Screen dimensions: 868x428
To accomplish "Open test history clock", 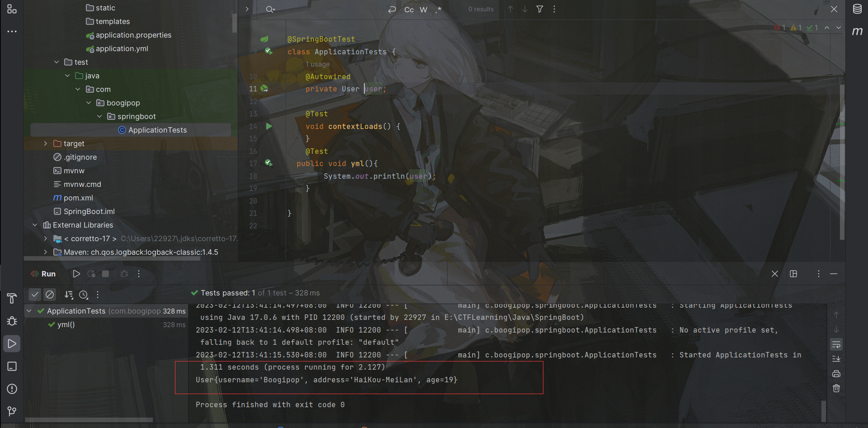I will tap(84, 295).
